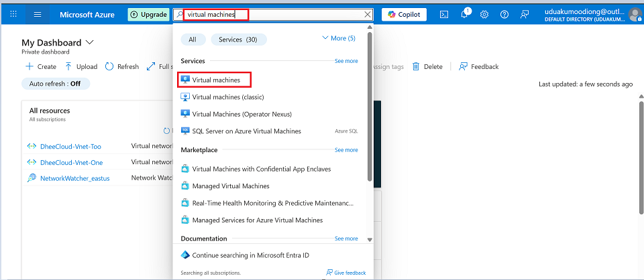The width and height of the screenshot is (644, 280).
Task: Click the search dropdown scrollbar down arrow
Action: tap(370, 240)
